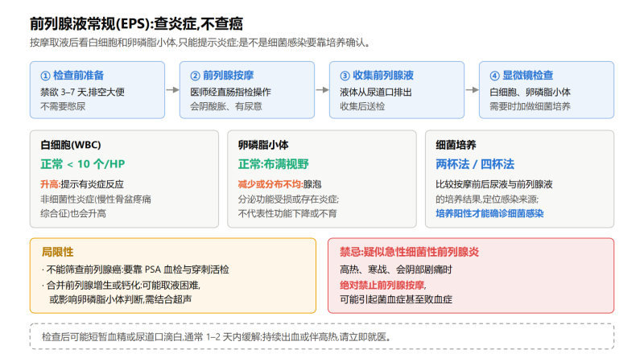Viewport: 644px width, 358px height.
Task: Click text 不代表性功能下降或不育
Action: tap(287, 213)
